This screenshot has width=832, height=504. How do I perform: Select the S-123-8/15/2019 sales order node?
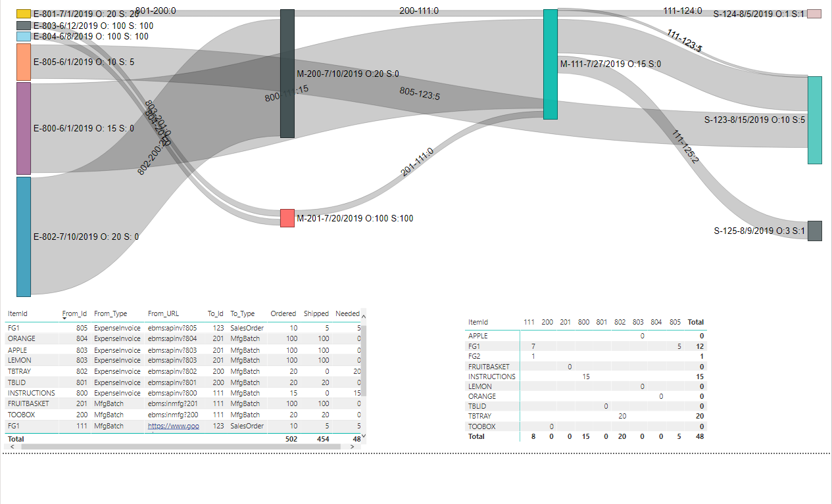click(814, 120)
